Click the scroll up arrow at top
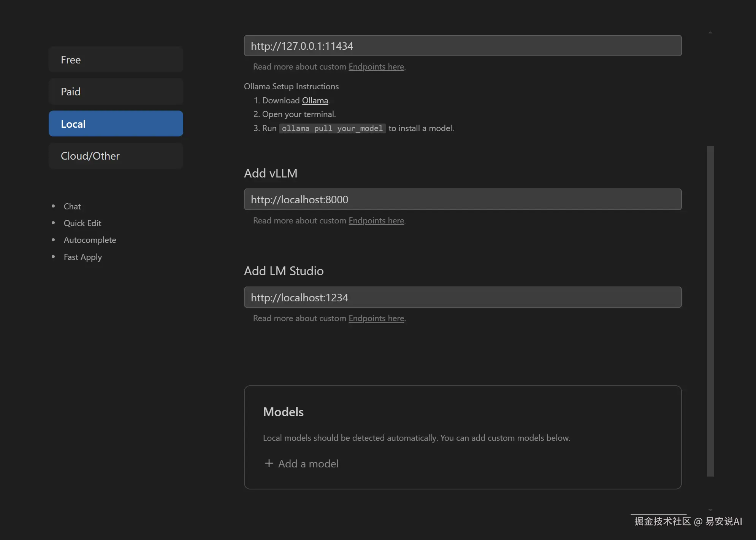This screenshot has height=540, width=756. click(710, 33)
